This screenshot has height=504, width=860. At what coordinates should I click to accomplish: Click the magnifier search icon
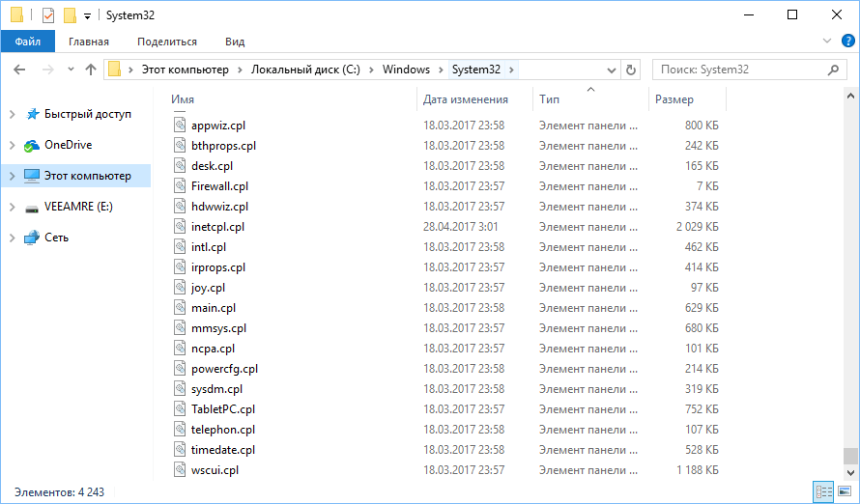pos(833,70)
